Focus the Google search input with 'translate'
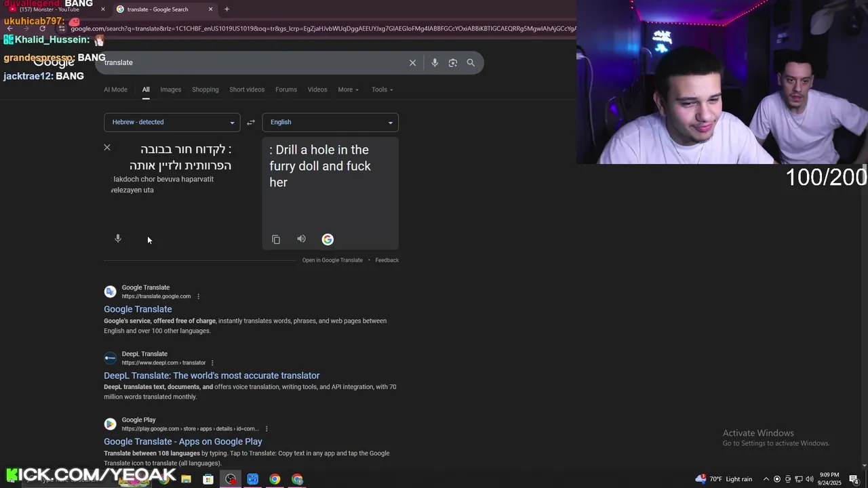Viewport: 868px width, 488px height. click(x=254, y=62)
